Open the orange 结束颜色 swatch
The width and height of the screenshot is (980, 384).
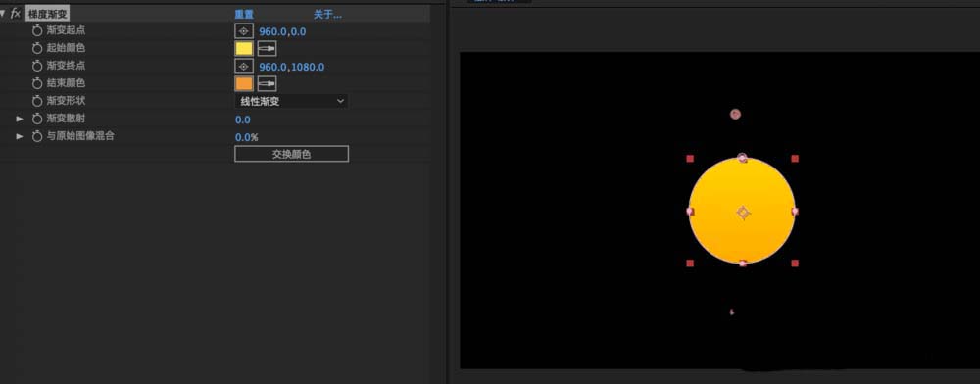point(244,83)
